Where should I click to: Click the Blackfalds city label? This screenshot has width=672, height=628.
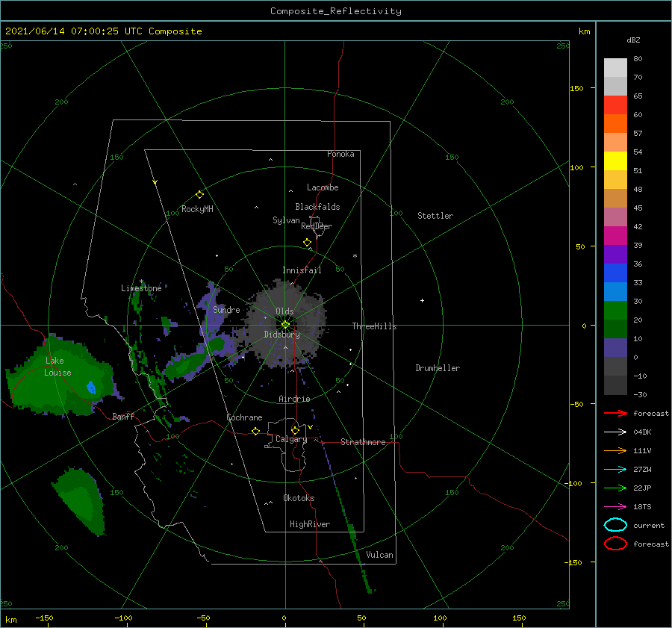[x=317, y=207]
